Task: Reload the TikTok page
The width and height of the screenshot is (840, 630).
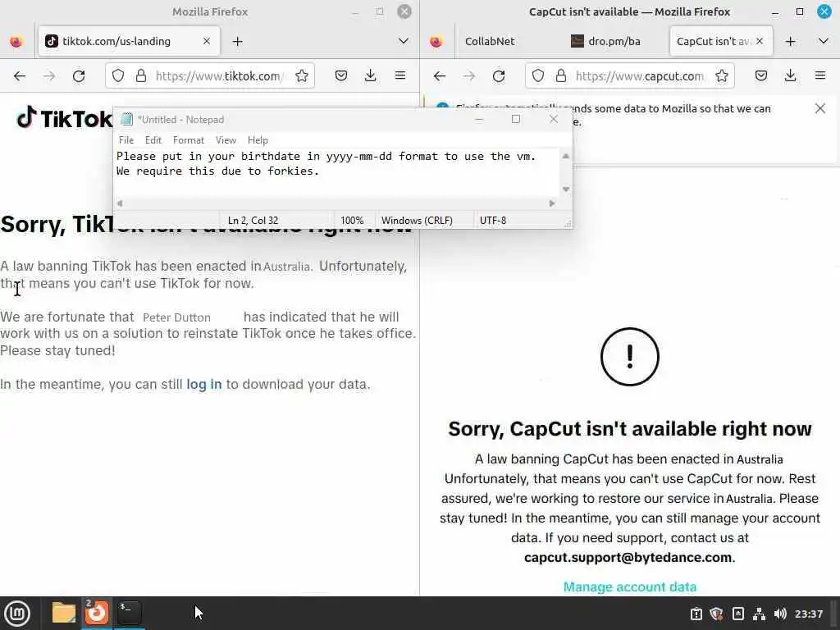Action: point(79,76)
